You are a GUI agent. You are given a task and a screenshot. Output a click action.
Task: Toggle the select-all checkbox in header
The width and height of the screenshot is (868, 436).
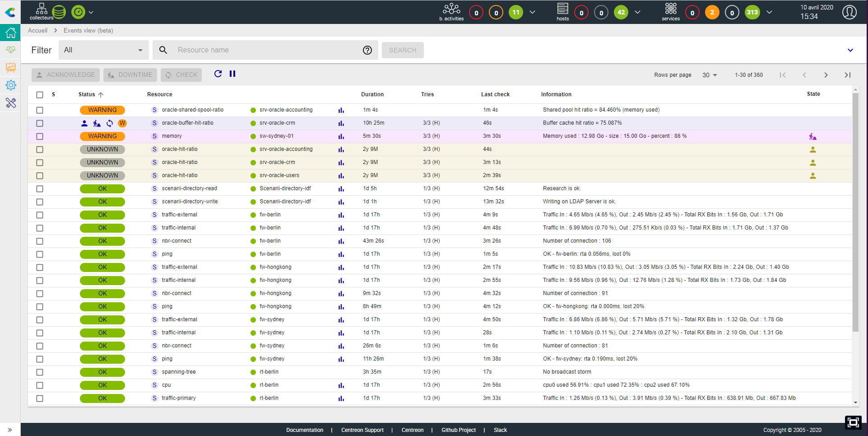(40, 95)
